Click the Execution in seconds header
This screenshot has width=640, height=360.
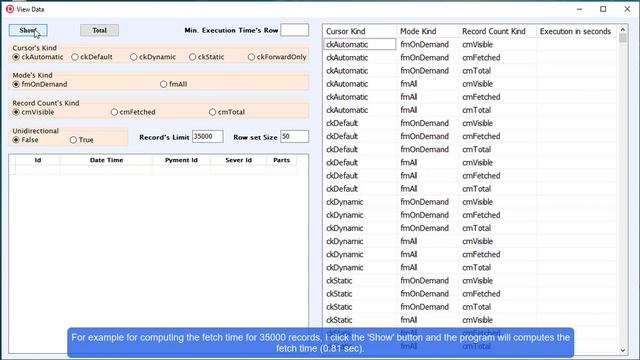click(575, 31)
